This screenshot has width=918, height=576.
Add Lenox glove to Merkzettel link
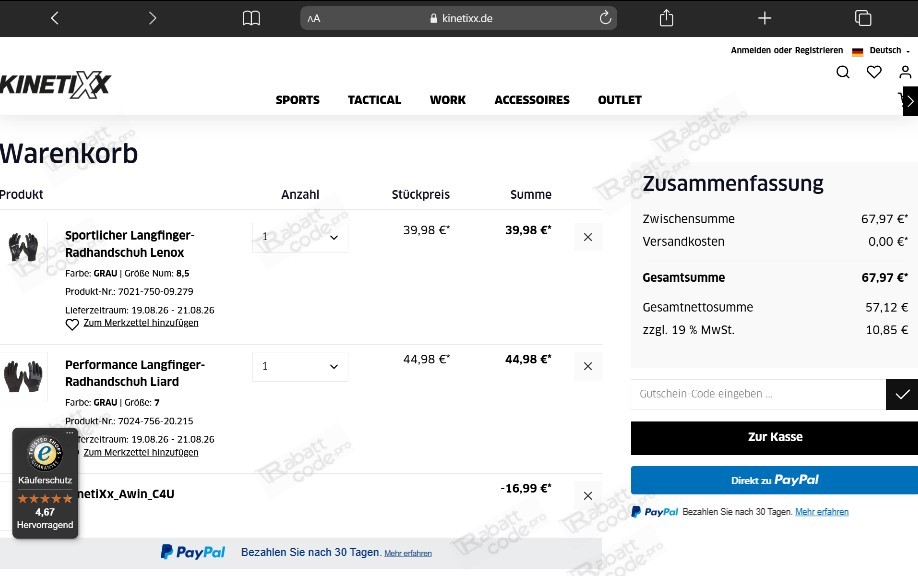point(141,323)
